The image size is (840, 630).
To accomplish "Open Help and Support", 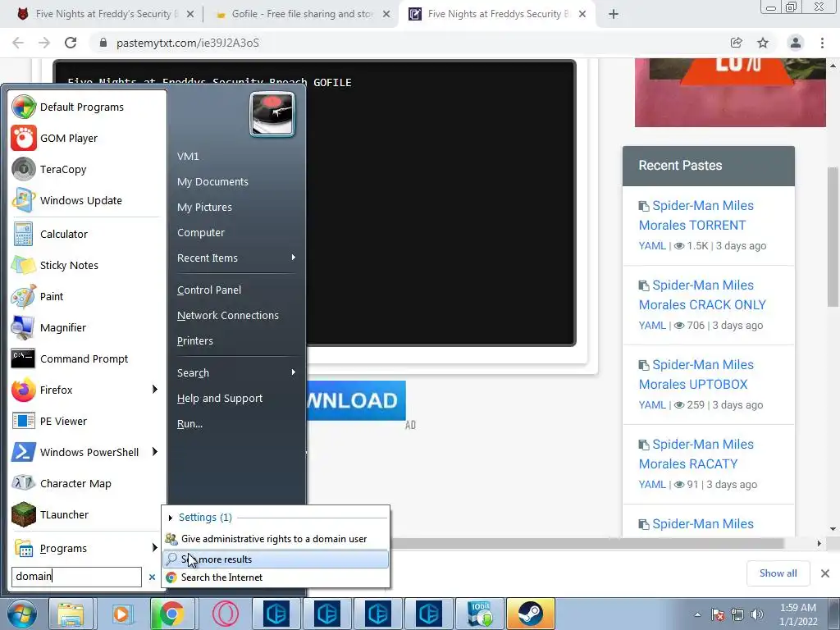I will pos(220,399).
